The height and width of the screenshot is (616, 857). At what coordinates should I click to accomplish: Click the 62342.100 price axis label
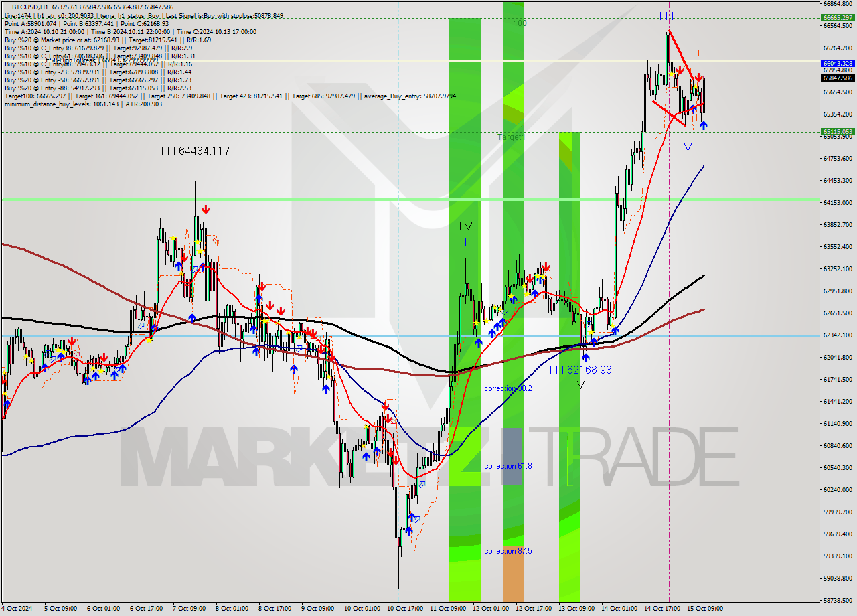point(837,335)
